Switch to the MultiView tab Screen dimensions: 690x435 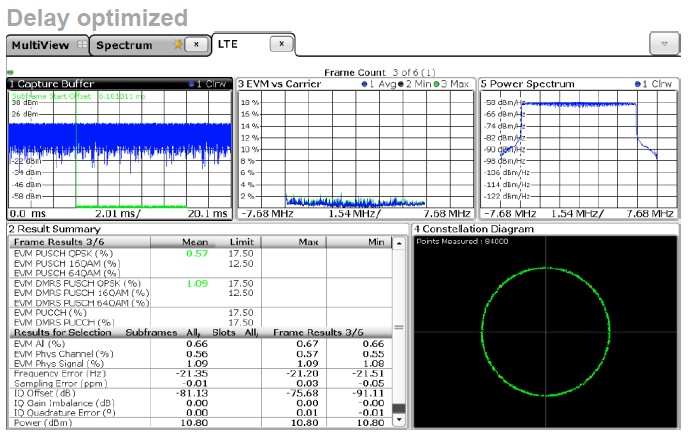(39, 45)
